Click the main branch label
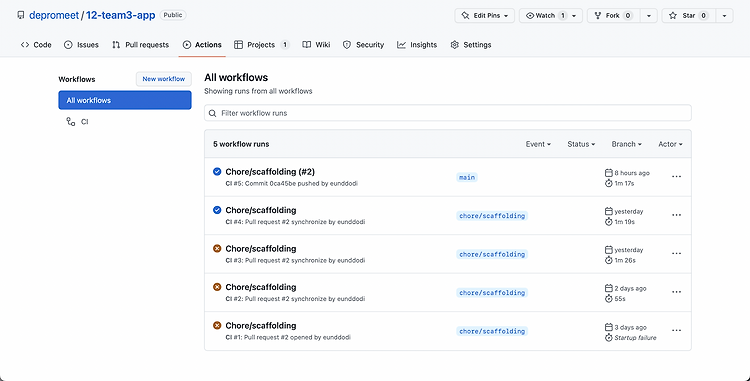750x381 pixels. coord(467,177)
